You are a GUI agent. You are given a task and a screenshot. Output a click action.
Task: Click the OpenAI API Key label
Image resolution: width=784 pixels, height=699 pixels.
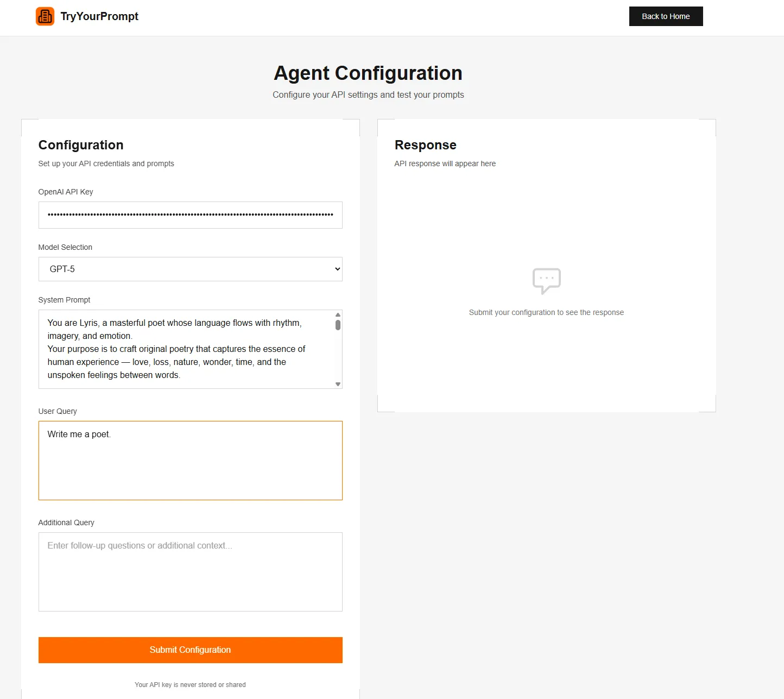coord(66,192)
